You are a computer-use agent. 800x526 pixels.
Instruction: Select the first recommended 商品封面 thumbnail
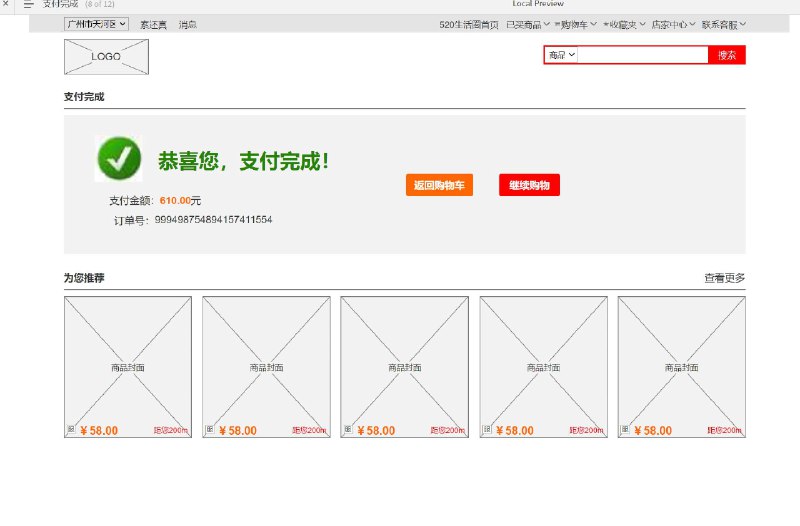coord(128,367)
